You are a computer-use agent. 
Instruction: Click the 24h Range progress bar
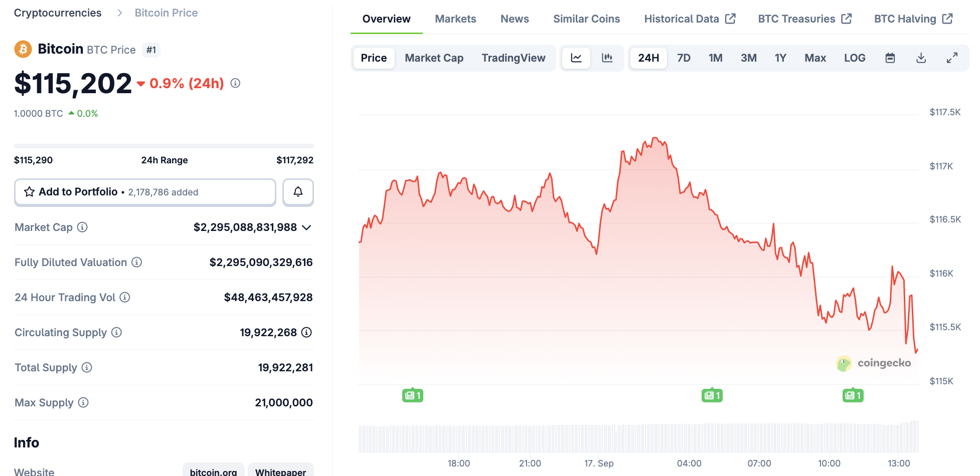[x=164, y=146]
